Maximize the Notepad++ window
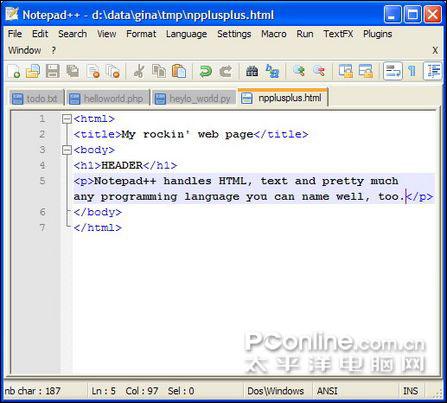This screenshot has width=447, height=403. pos(412,14)
